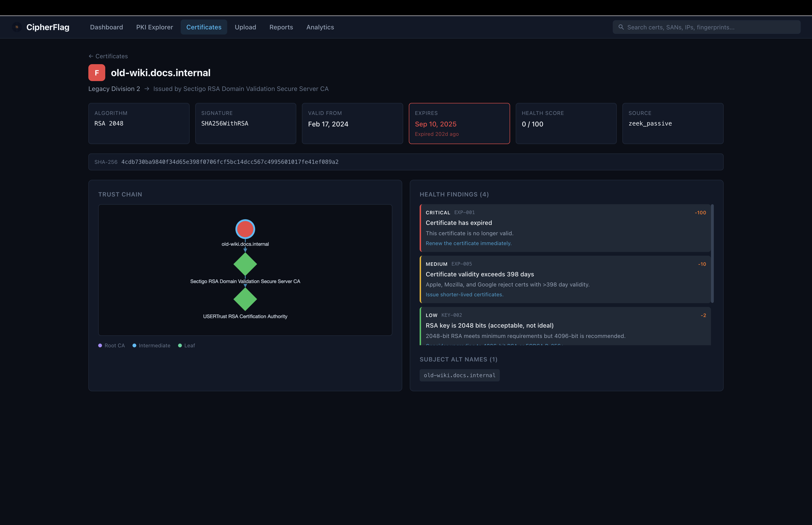Select the USERTrust root diamond node

coord(245,299)
